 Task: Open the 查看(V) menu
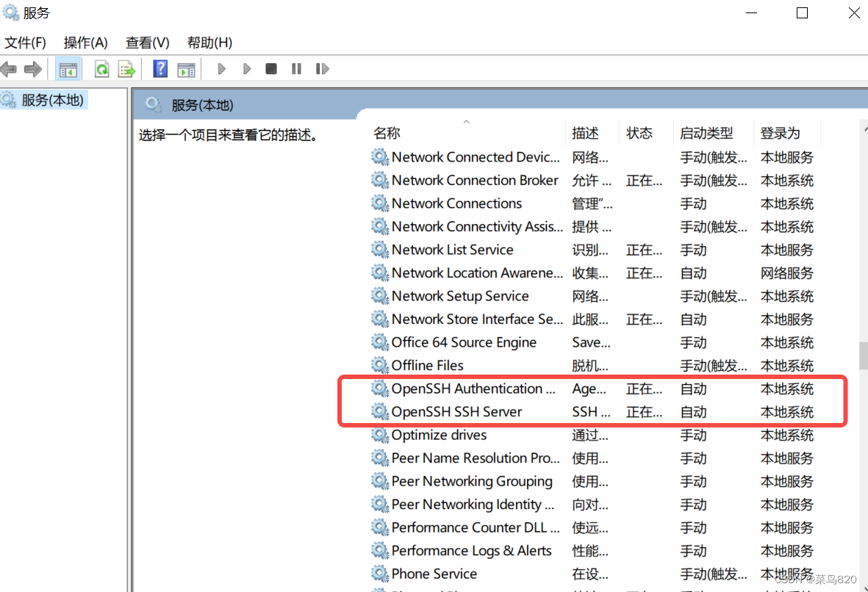tap(146, 42)
